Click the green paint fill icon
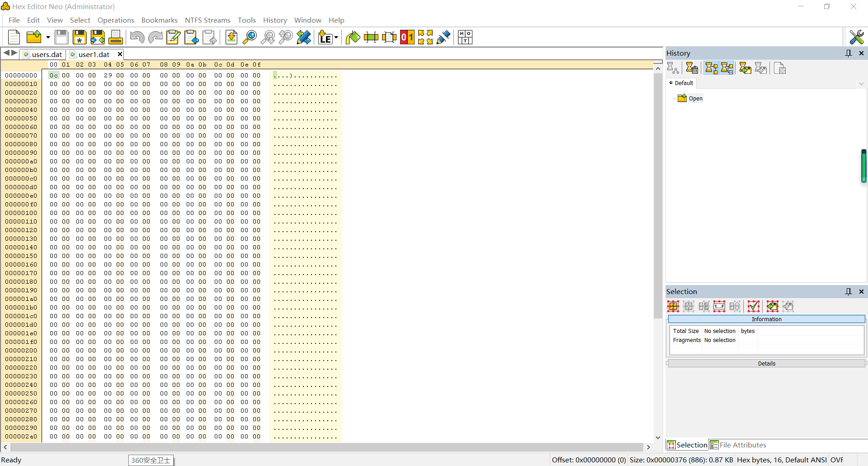This screenshot has height=466, width=868. point(353,37)
